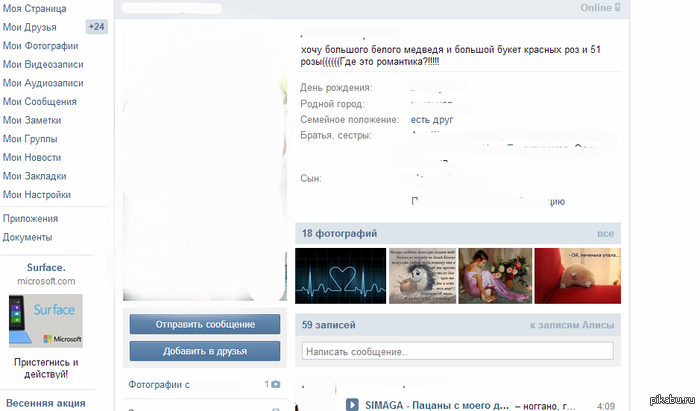The image size is (700, 411).
Task: Click Добавить в друзья button
Action: tap(205, 351)
